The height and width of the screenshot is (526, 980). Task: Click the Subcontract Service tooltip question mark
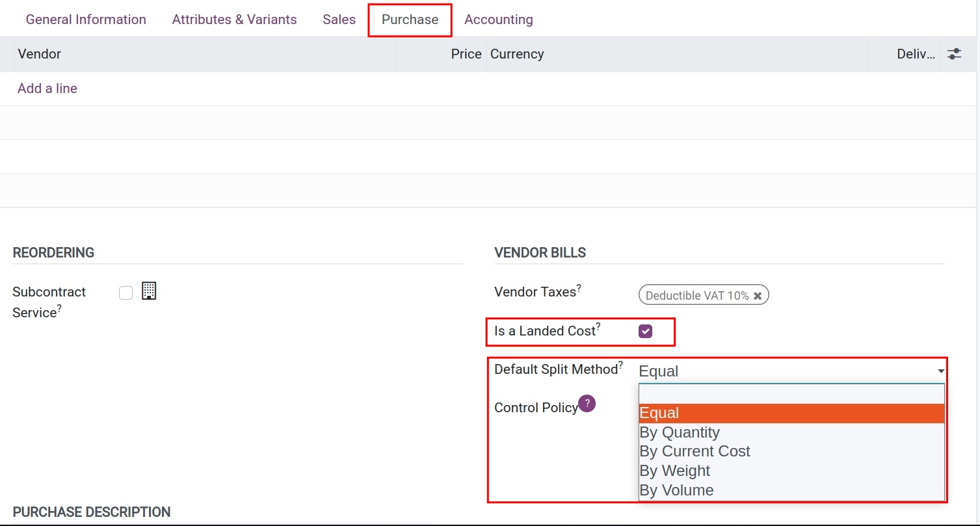[59, 308]
